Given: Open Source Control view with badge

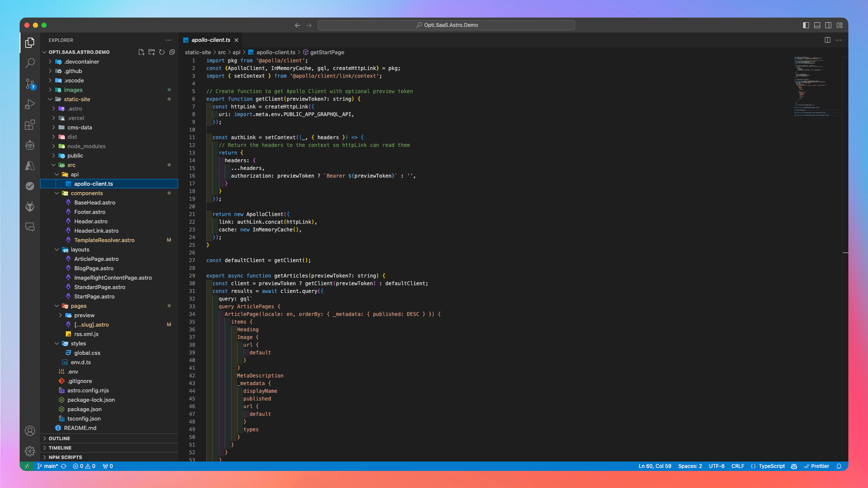Looking at the screenshot, I should pos(30,84).
